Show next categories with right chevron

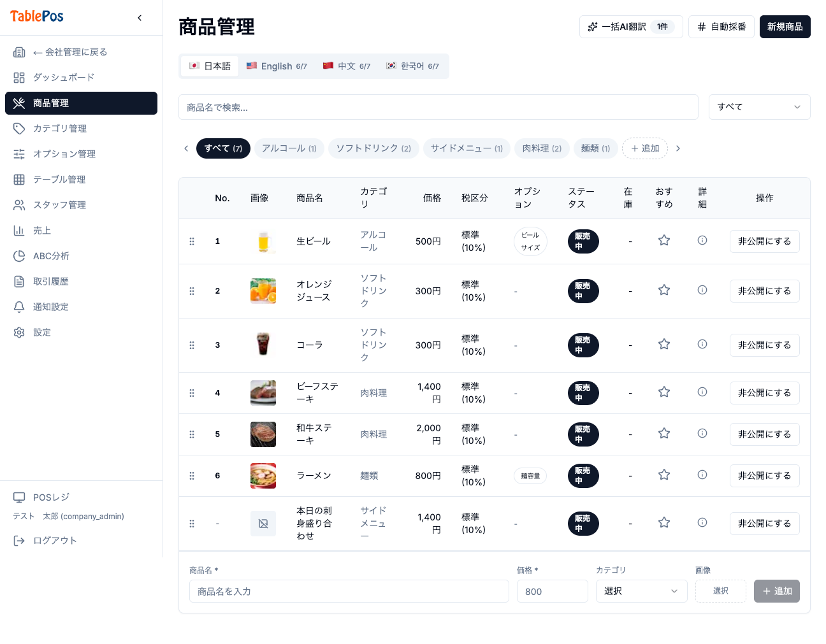678,148
